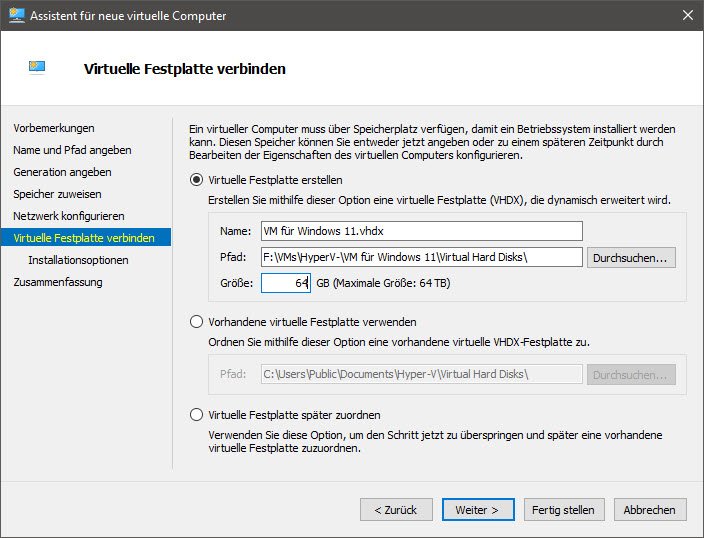Viewport: 704px width, 538px height.
Task: Click the 'Assistent für neue virtuelle Computer' window title
Action: (x=128, y=16)
